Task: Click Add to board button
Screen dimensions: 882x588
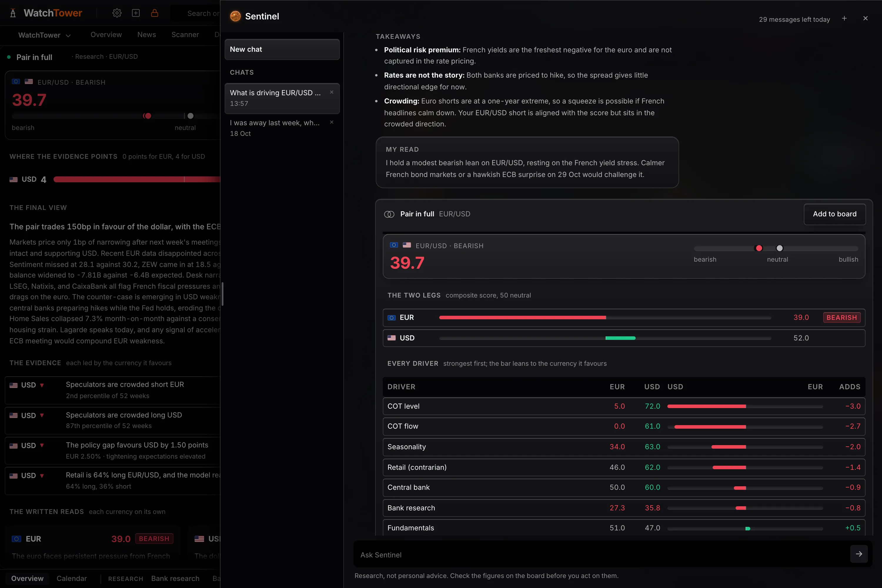Action: (835, 214)
